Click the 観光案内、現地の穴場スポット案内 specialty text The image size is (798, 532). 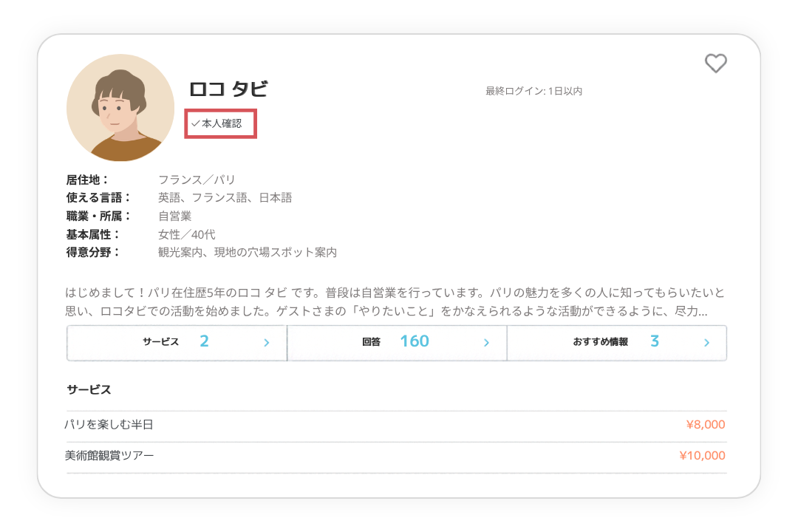tap(248, 252)
